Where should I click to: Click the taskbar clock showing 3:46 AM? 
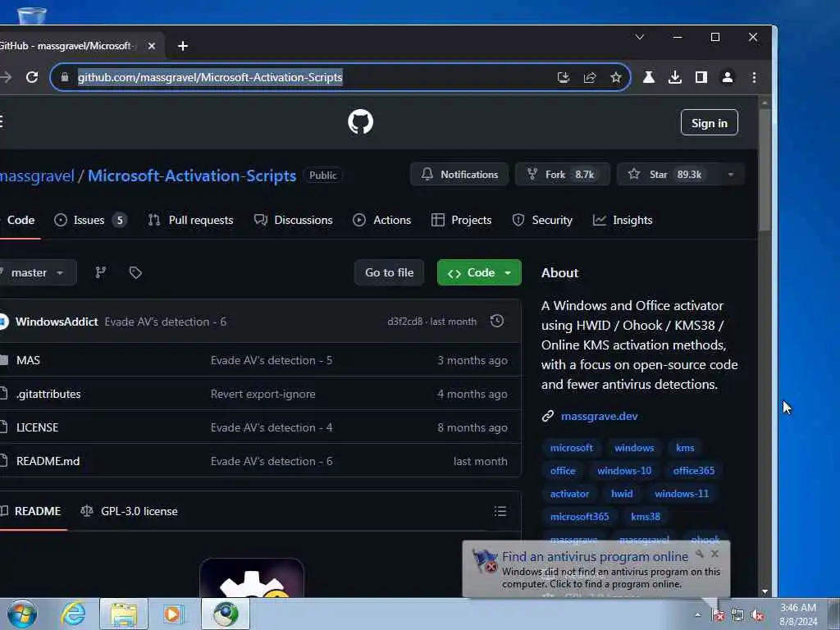click(798, 614)
